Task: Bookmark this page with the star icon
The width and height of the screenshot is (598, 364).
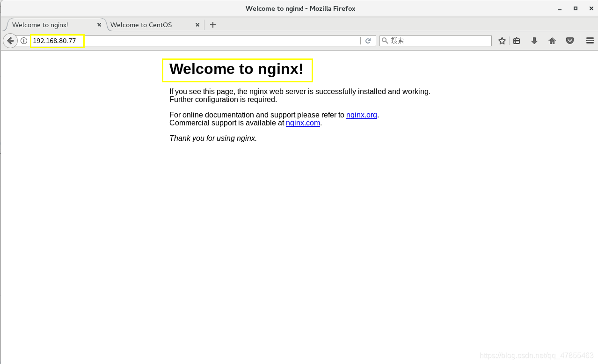Action: pos(502,41)
